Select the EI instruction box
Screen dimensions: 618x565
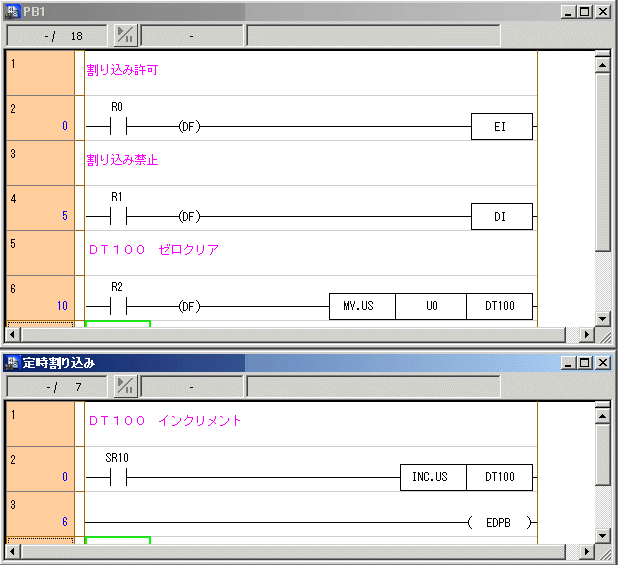(501, 127)
